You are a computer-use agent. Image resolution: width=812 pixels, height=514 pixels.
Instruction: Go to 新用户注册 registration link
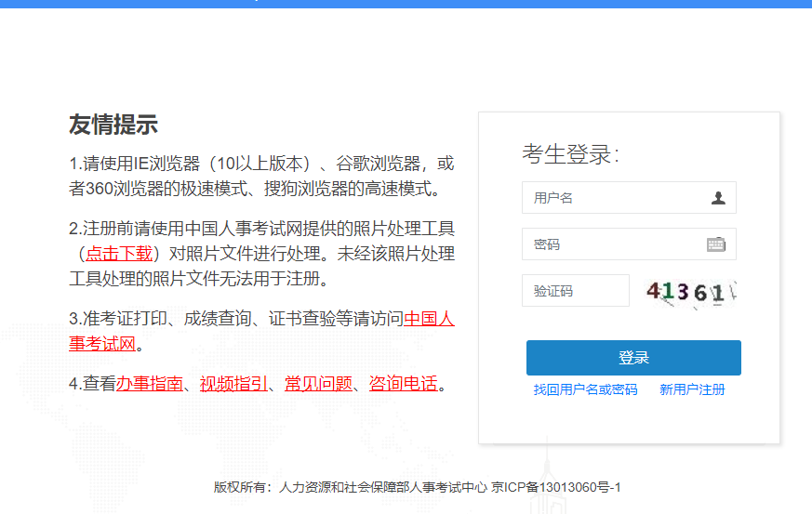[x=692, y=390]
